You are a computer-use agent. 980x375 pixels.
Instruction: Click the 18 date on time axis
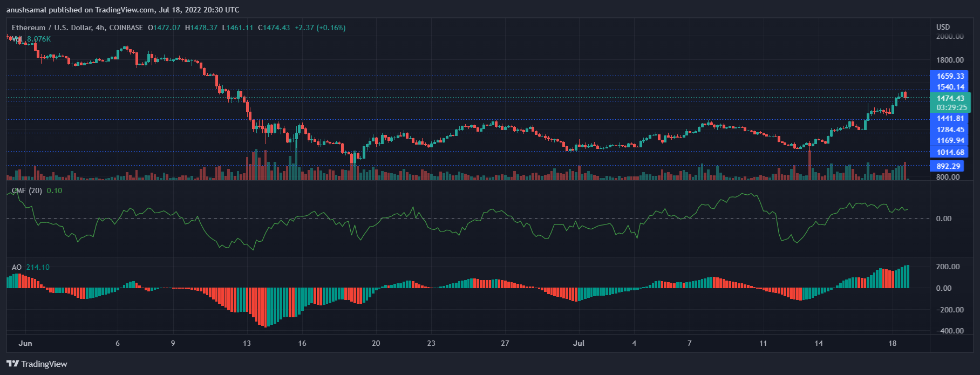[x=892, y=343]
